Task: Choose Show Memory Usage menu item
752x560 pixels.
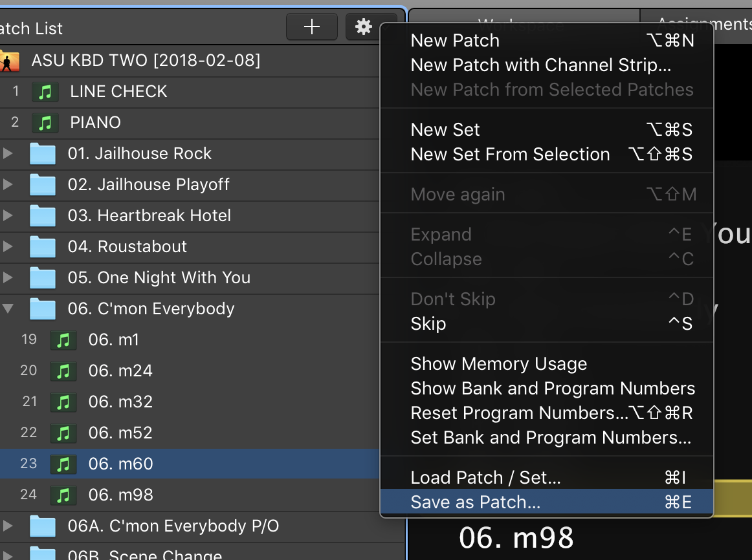Action: 498,364
